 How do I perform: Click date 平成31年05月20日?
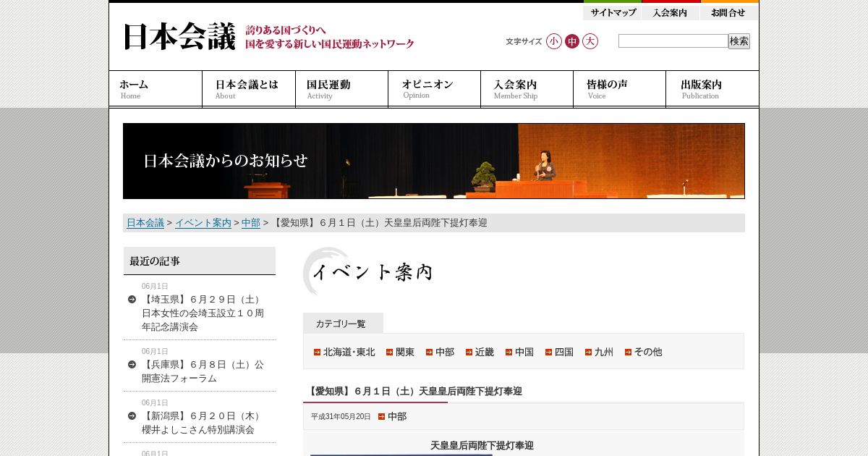point(341,416)
